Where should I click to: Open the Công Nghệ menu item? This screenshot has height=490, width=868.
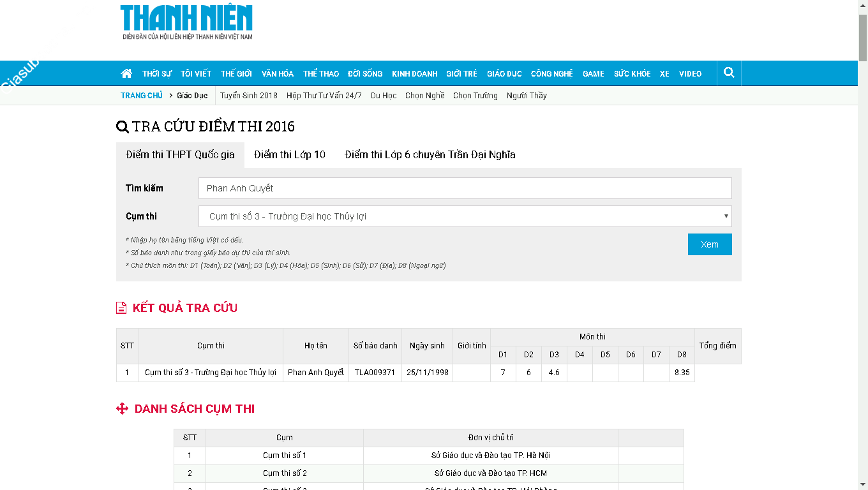[x=551, y=74]
